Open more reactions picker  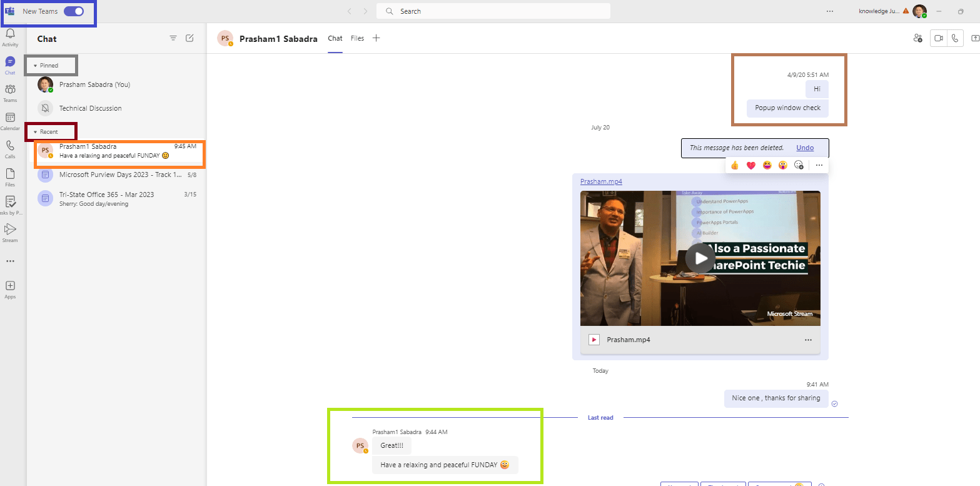pyautogui.click(x=799, y=165)
